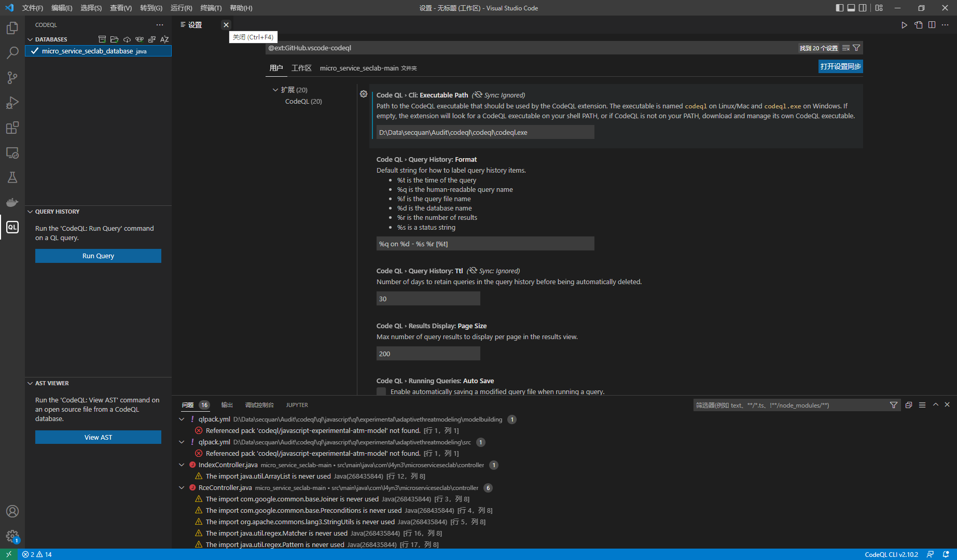Filter settings with funnel icon
The height and width of the screenshot is (560, 957).
pos(856,48)
